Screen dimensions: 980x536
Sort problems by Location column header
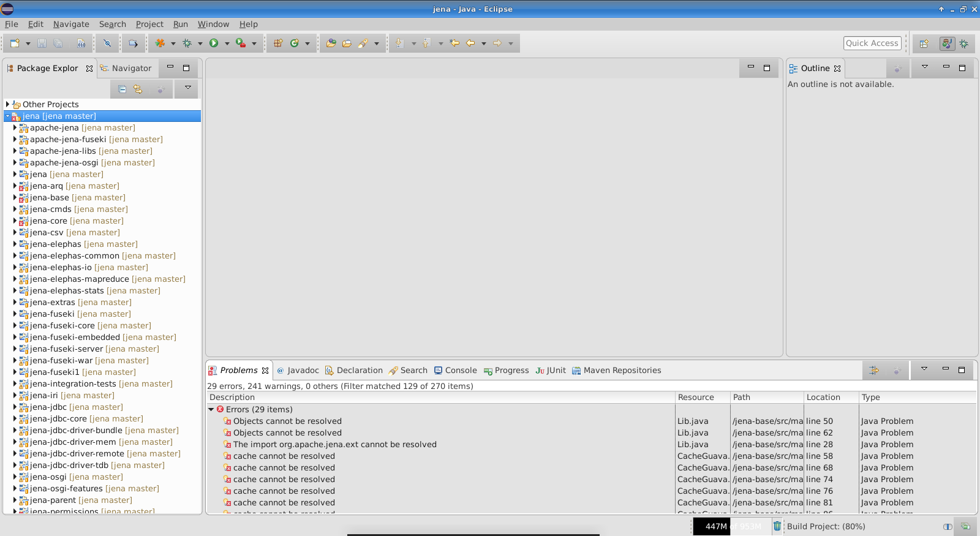tap(823, 397)
